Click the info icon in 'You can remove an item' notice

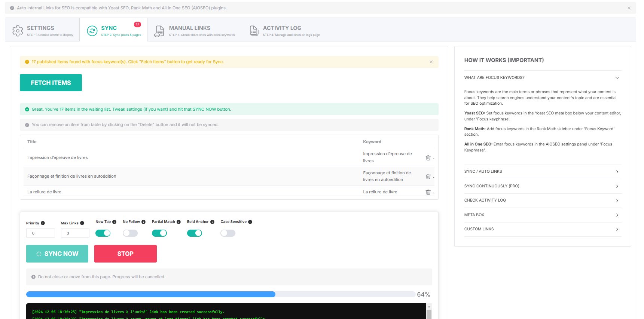pos(27,125)
